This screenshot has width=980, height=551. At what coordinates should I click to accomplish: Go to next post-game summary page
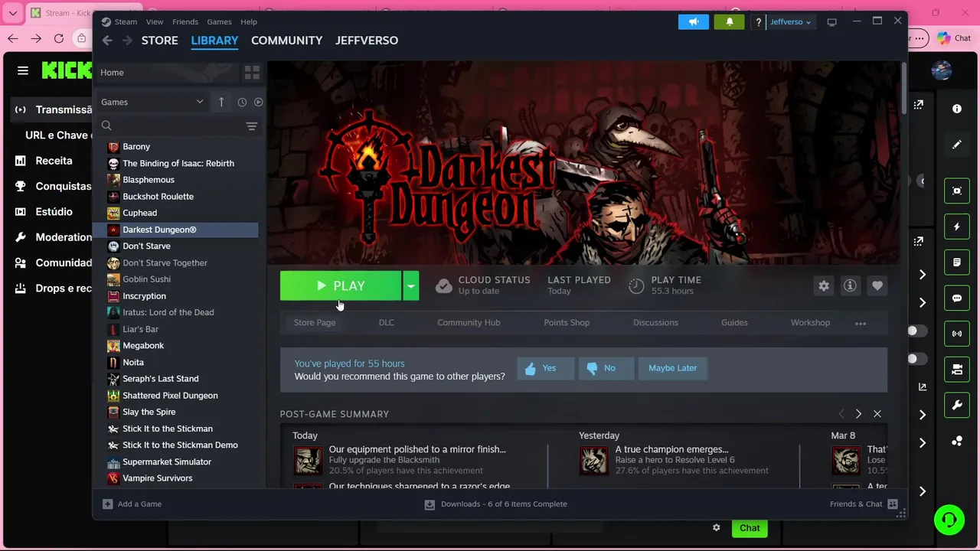(858, 414)
